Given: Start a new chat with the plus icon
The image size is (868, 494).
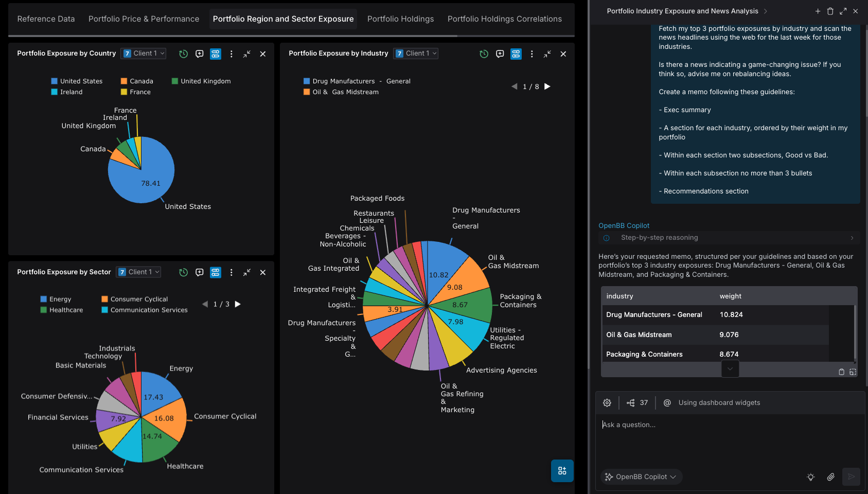Looking at the screenshot, I should (818, 11).
